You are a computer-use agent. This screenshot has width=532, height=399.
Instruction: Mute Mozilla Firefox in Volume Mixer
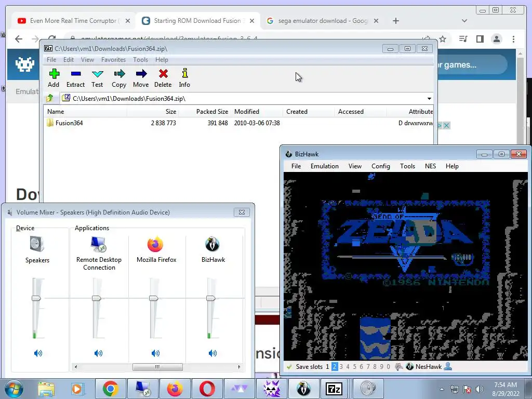click(x=155, y=353)
